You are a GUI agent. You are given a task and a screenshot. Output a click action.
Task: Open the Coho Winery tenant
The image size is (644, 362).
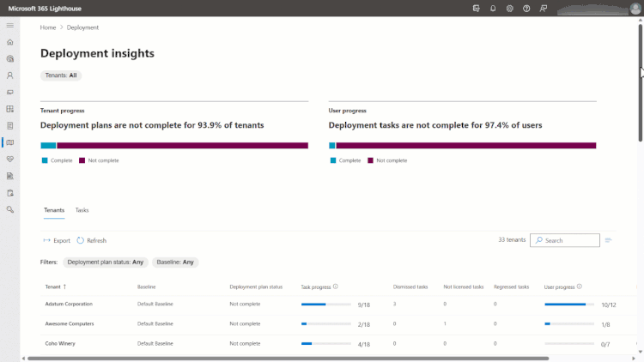[x=60, y=343]
